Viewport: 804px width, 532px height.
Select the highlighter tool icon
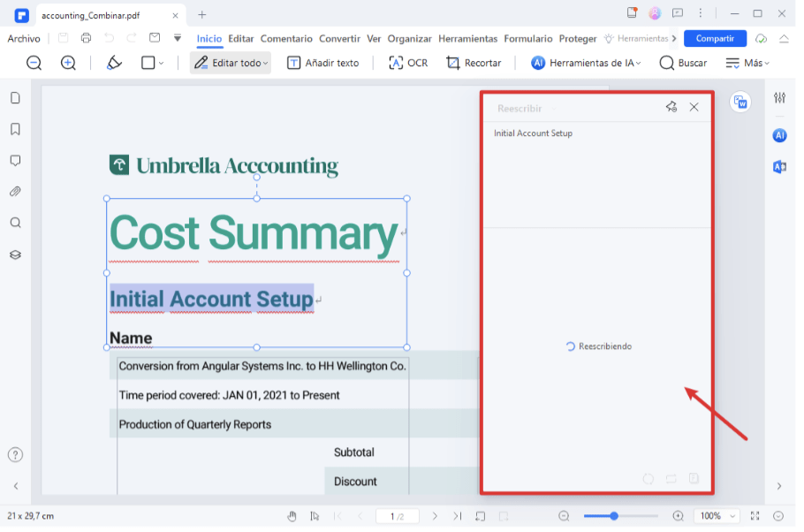click(114, 63)
